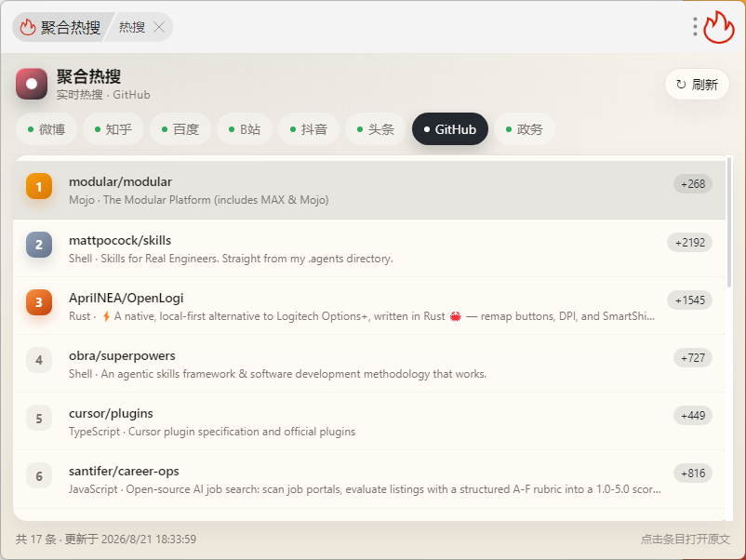746x560 pixels.
Task: Click the orange-red rank 3 badge
Action: (39, 302)
